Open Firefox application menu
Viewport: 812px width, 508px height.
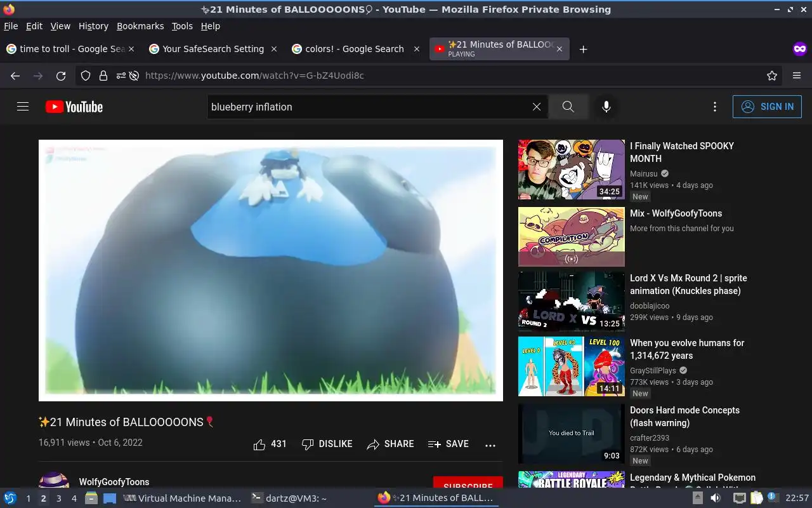coord(797,76)
